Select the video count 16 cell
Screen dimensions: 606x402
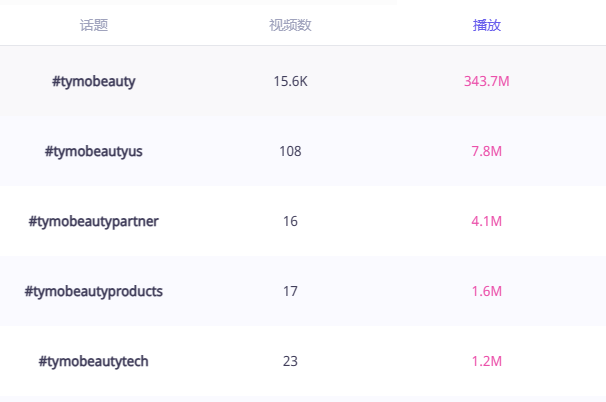[x=290, y=221]
